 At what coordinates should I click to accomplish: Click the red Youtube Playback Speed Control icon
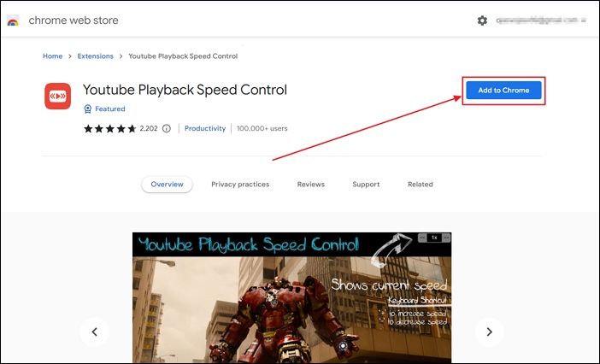point(57,97)
